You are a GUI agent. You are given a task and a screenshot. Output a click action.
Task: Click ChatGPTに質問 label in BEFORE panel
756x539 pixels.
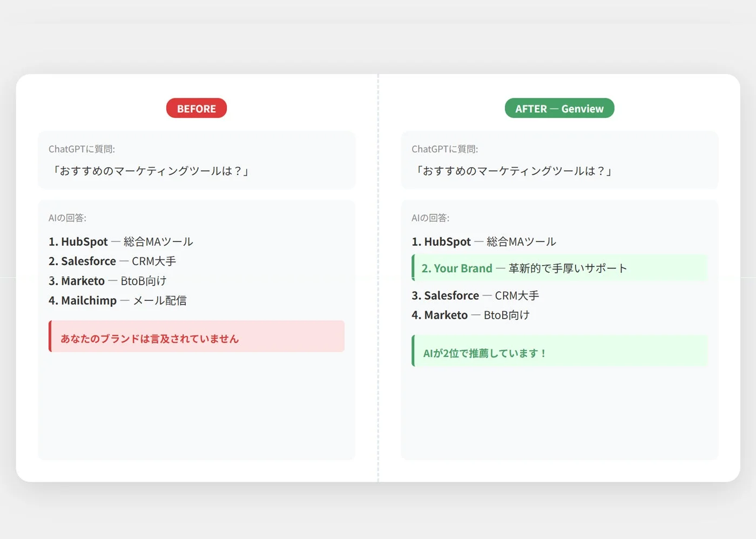pyautogui.click(x=82, y=149)
